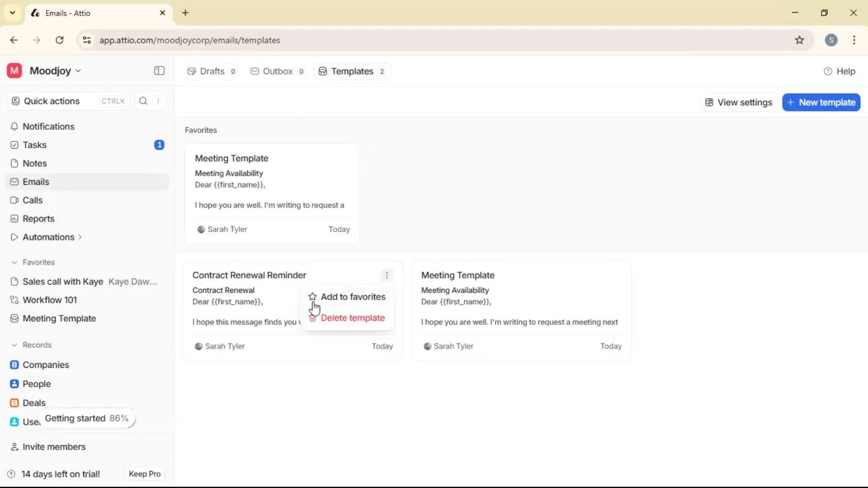Open the Deals section
Screen dimensions: 868x488
coord(34,403)
